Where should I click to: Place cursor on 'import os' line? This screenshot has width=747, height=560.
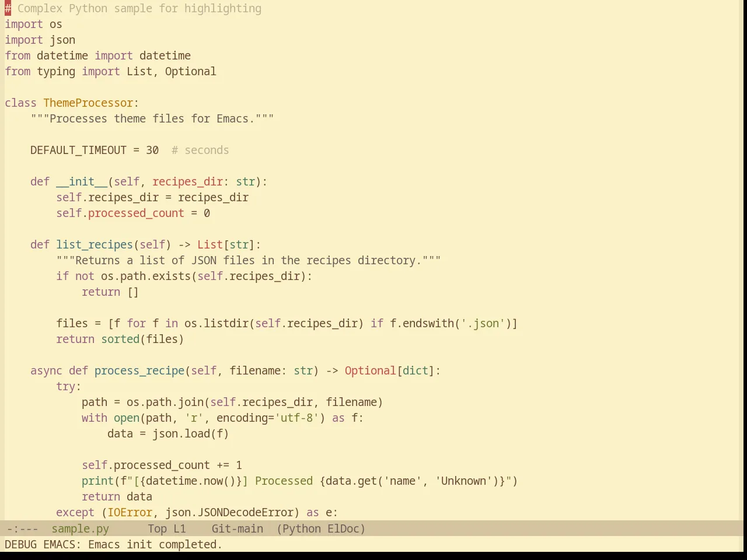tap(33, 24)
